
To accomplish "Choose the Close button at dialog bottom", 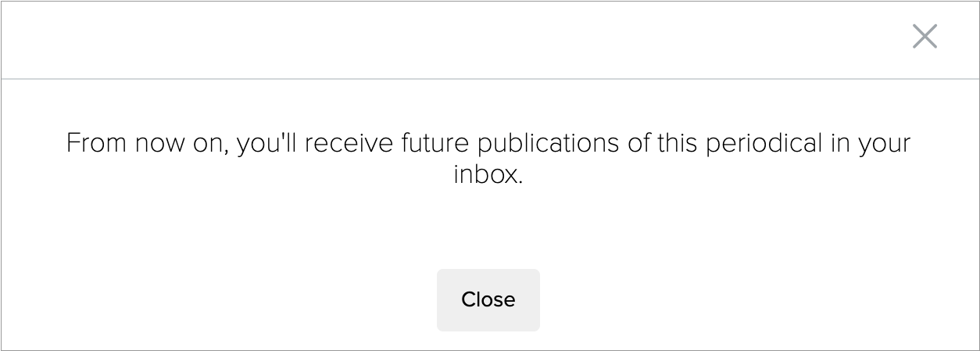I will (x=488, y=299).
